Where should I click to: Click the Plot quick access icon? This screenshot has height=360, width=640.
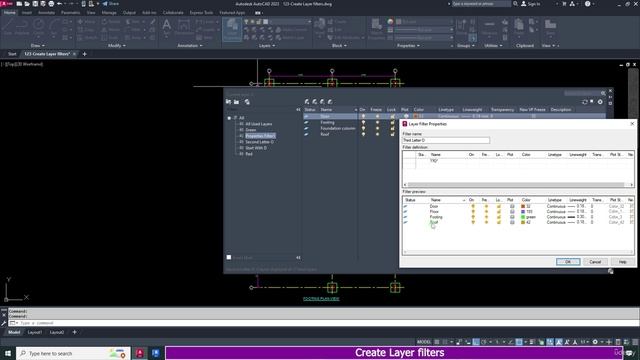51,4
